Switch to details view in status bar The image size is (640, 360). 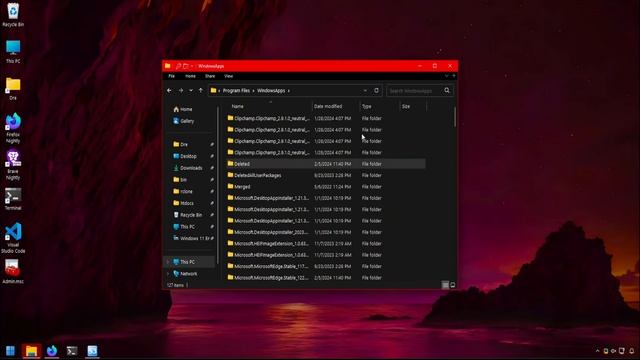coord(445,285)
